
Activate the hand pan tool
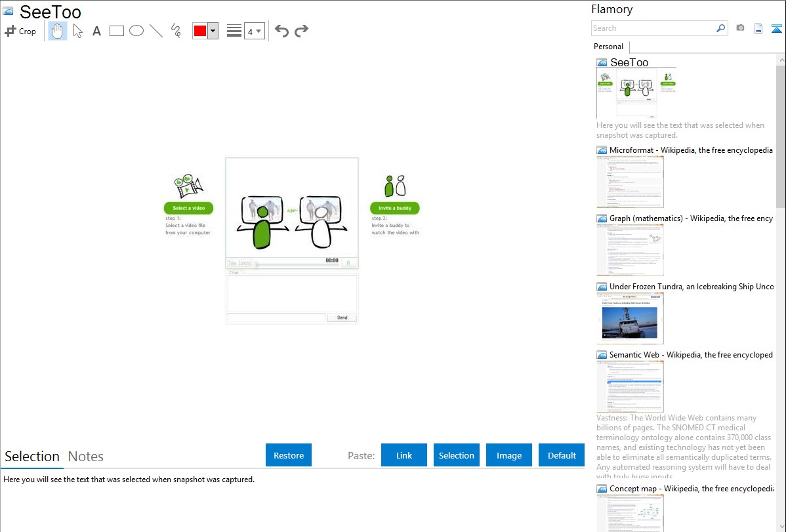pos(58,31)
